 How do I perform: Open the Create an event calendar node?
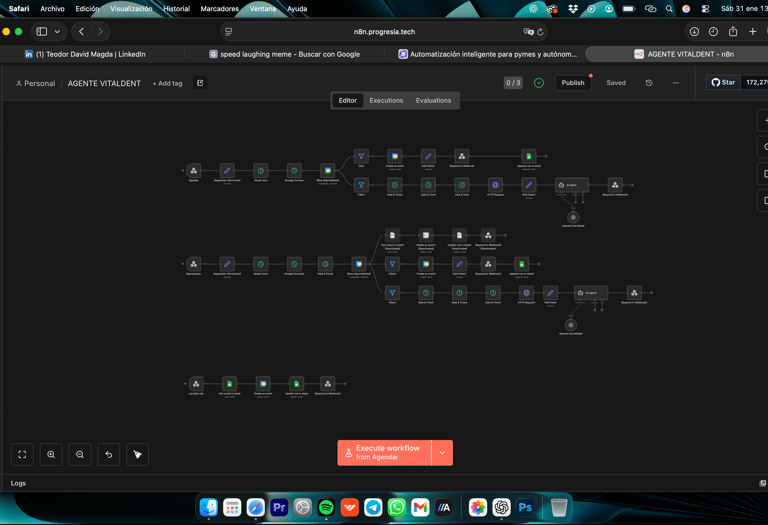tap(394, 156)
